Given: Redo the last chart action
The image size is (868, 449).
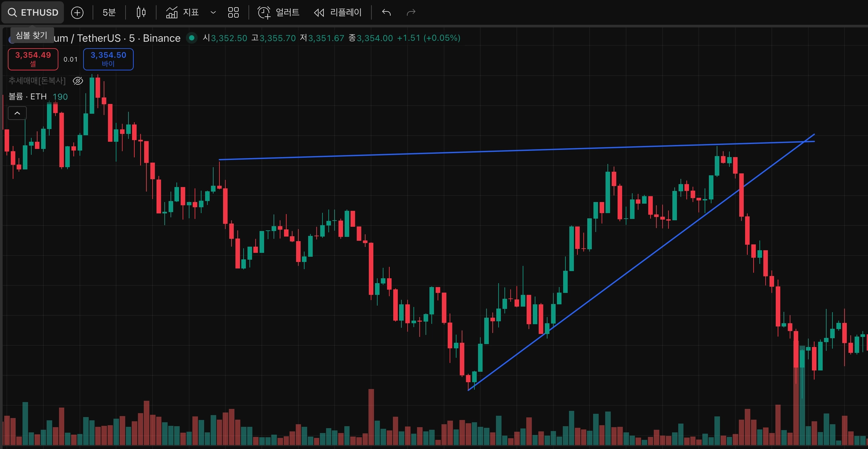Looking at the screenshot, I should click(411, 13).
